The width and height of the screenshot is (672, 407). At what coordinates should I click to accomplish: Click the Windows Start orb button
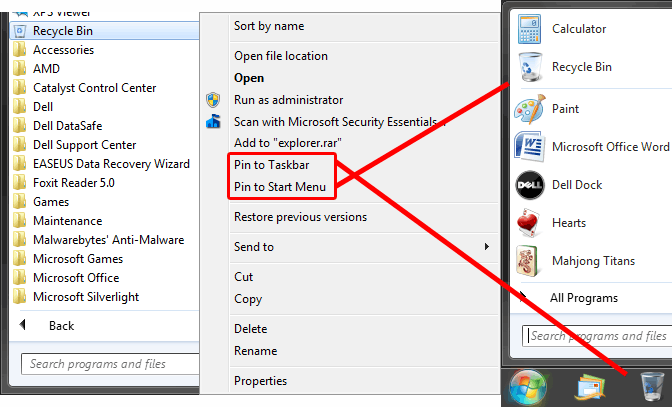click(x=525, y=386)
